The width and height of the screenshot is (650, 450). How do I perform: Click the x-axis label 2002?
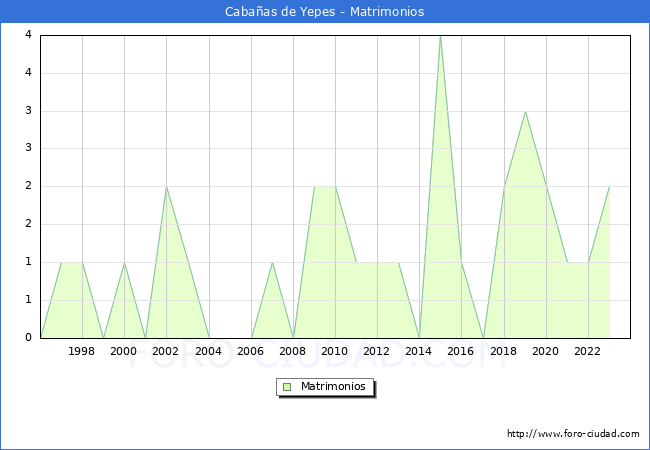(x=165, y=351)
